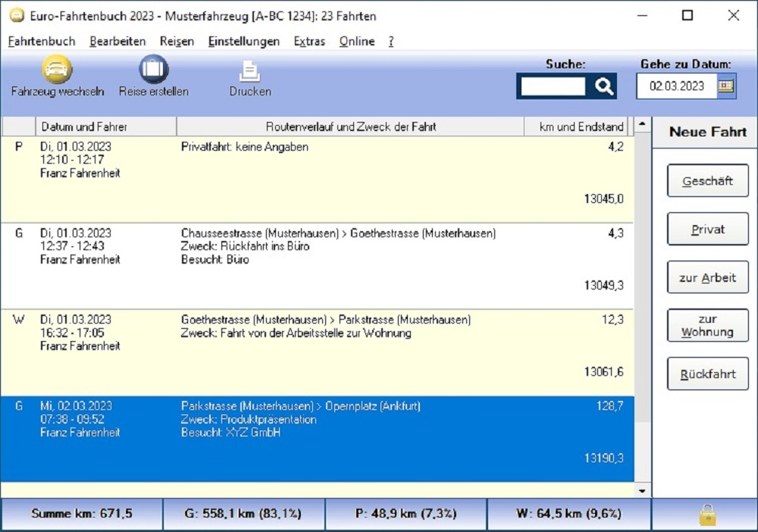This screenshot has height=532, width=758.
Task: Click the Endstand value 13061,6
Action: pyautogui.click(x=604, y=372)
